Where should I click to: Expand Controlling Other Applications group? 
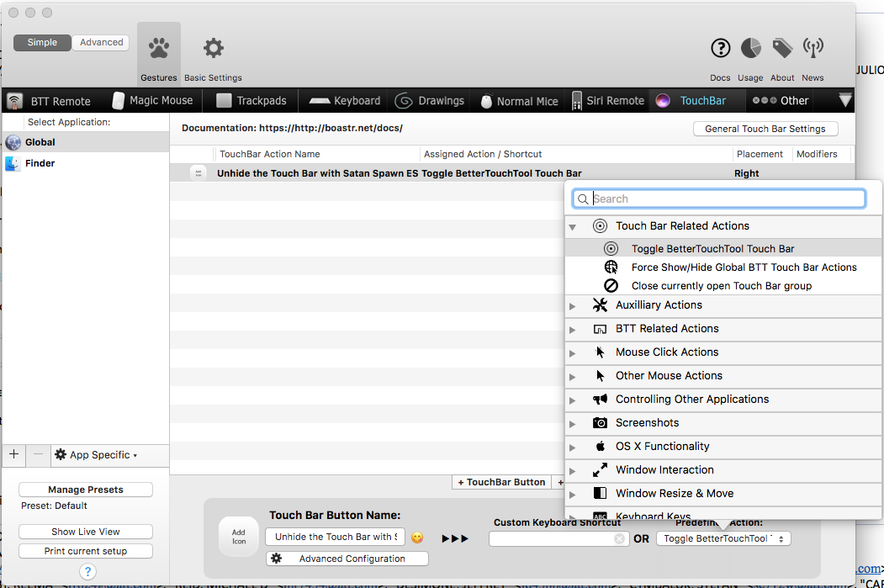[x=573, y=400]
